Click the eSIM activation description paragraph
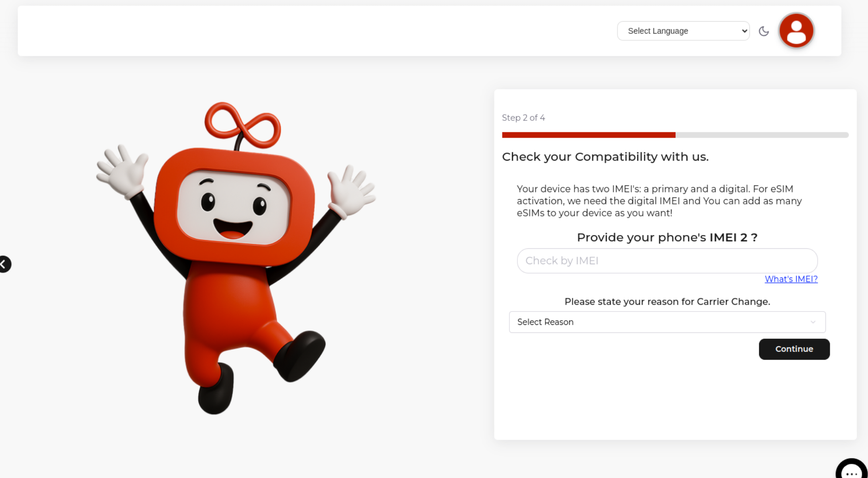This screenshot has width=868, height=478. pos(659,201)
